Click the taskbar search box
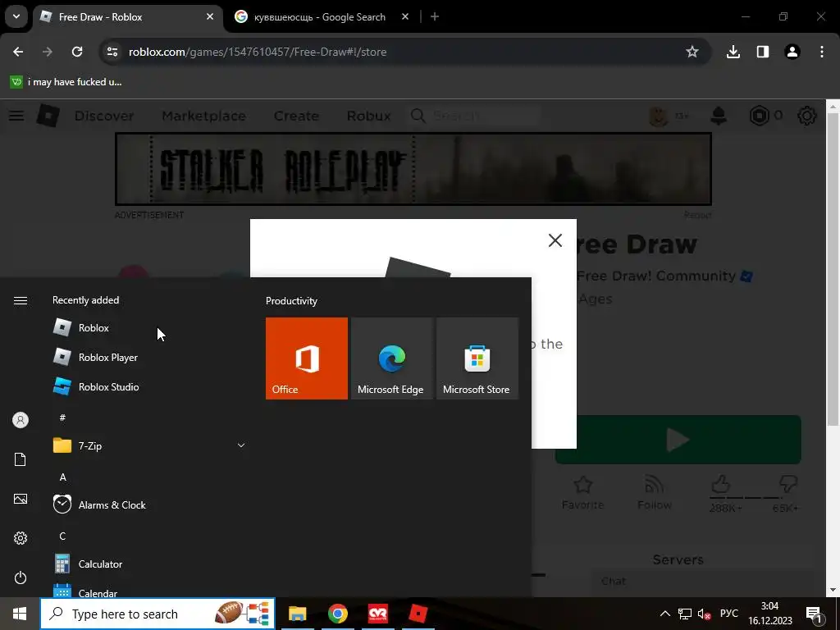840x630 pixels. [x=157, y=614]
